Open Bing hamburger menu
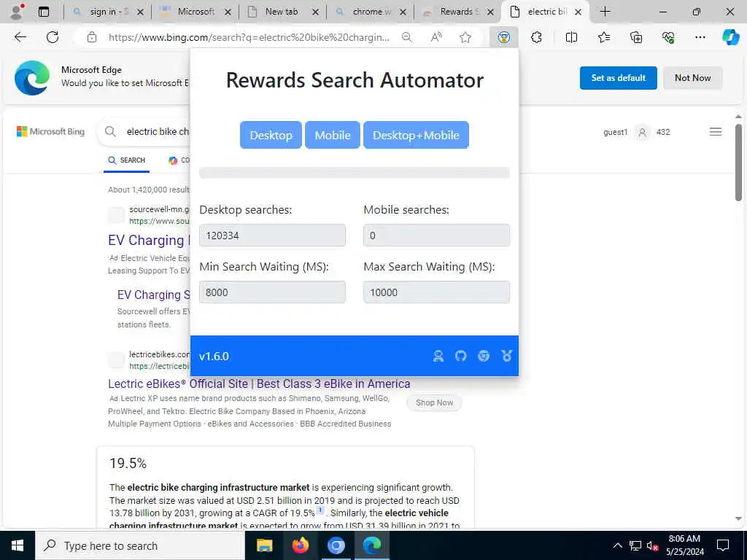 (x=716, y=132)
